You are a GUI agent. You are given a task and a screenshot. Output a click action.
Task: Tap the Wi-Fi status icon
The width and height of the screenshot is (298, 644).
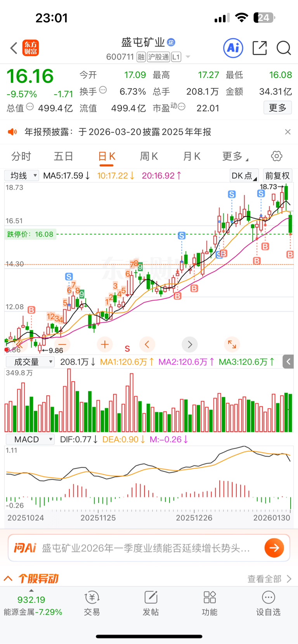[242, 18]
